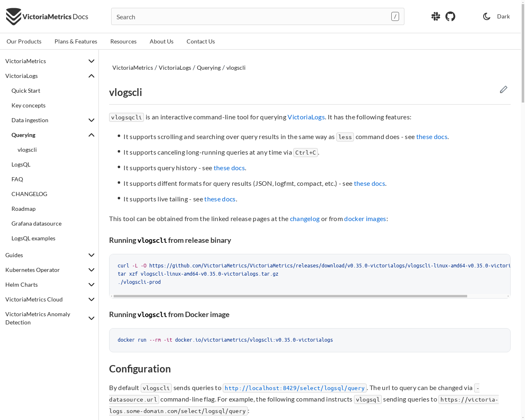Open Quick Start in sidebar
This screenshot has height=420, width=525.
coord(26,91)
